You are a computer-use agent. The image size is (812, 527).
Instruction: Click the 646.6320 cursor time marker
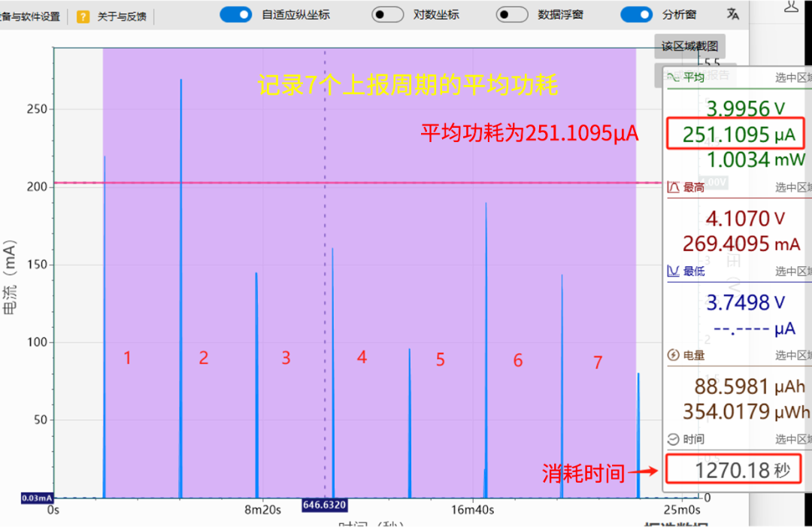coord(324,504)
